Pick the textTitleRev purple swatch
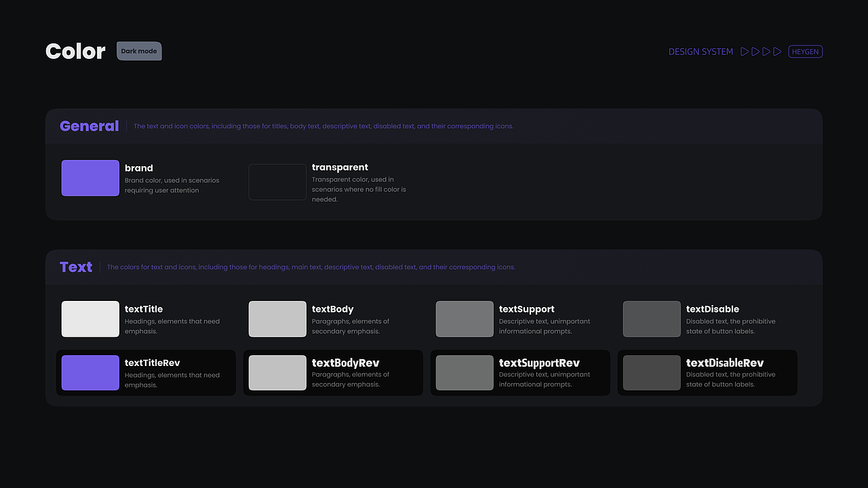The width and height of the screenshot is (868, 488). 90,373
